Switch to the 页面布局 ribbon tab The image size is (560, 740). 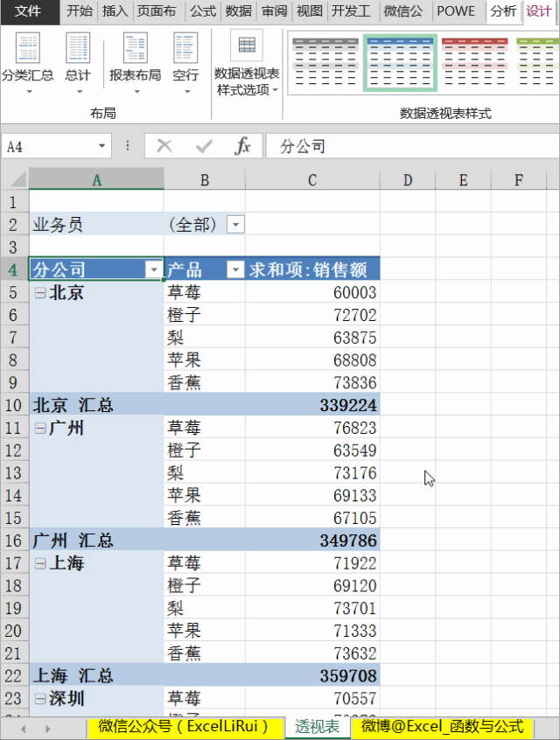157,11
